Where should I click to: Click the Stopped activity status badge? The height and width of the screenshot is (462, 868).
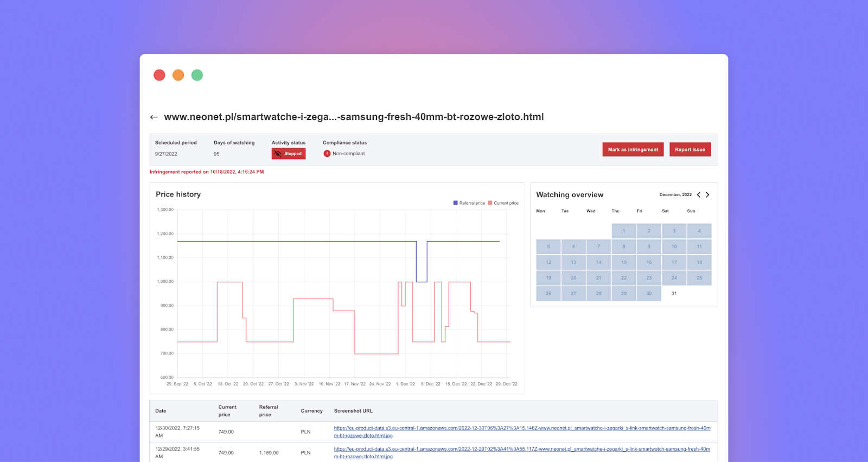(x=289, y=154)
